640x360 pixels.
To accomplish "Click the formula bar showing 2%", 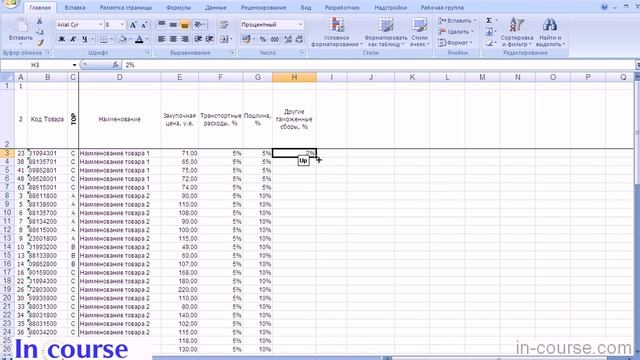I will 378,65.
